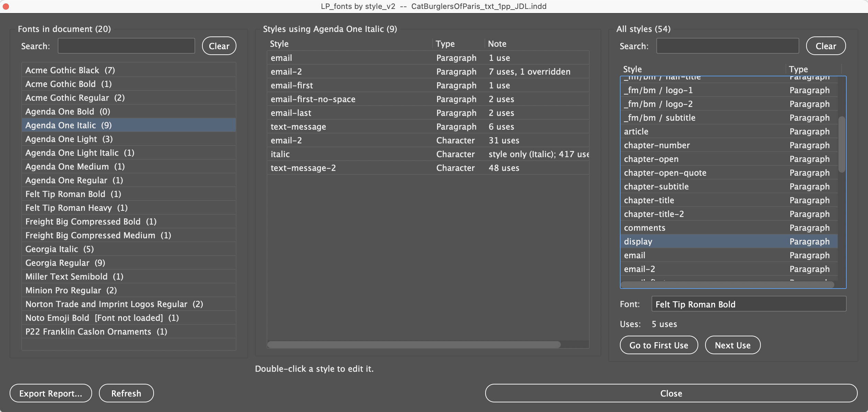Viewport: 868px width, 412px height.
Task: Select text-message Paragraph style row
Action: (x=428, y=127)
